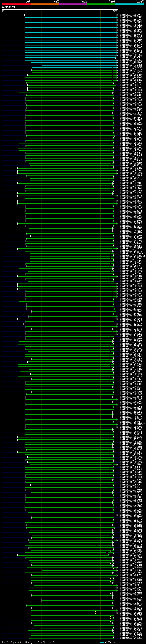146x644 pixels.
Task: Click hit label UniRef100_B8C6T9
Action: pos(131,527)
